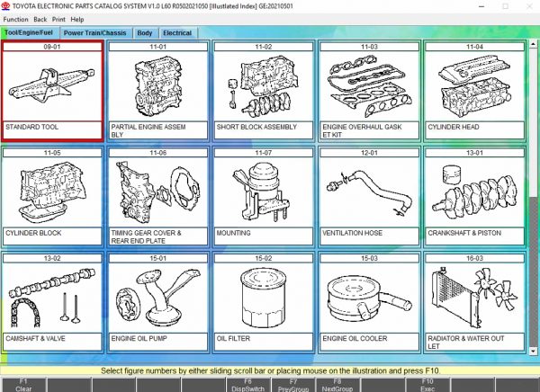Open the Radiator & Water Outlet illustration
The image size is (540, 392).
(x=474, y=298)
